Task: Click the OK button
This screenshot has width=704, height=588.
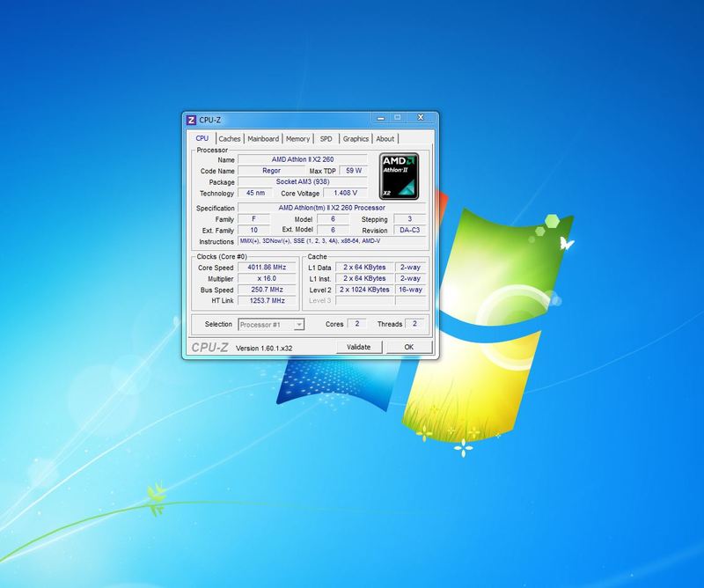Action: pyautogui.click(x=408, y=347)
